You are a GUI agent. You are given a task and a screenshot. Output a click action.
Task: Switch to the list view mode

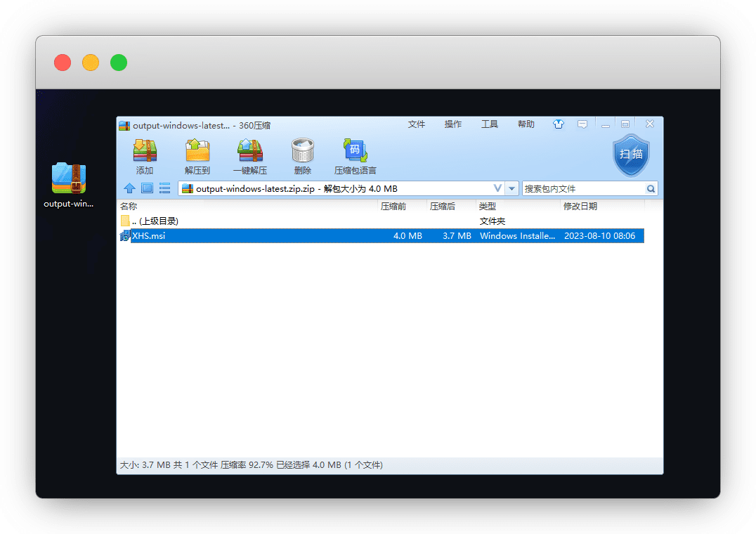(164, 188)
